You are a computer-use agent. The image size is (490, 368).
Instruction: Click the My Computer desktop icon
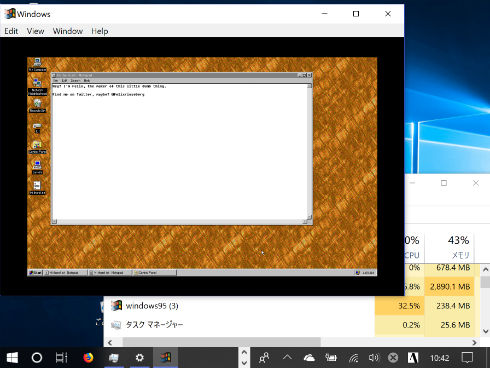point(37,64)
